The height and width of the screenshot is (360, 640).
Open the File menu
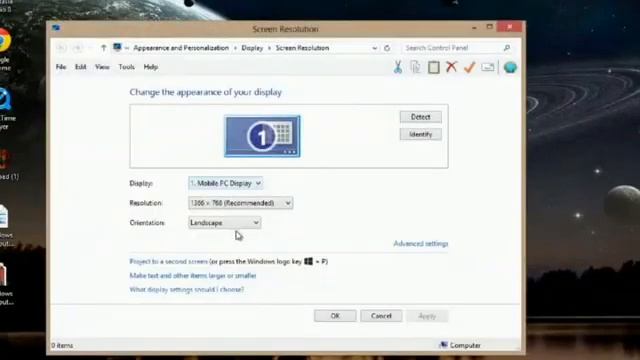61,67
